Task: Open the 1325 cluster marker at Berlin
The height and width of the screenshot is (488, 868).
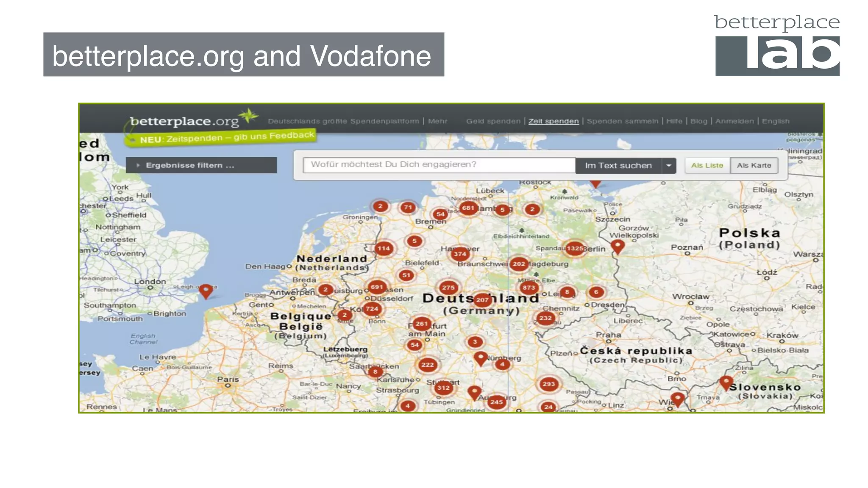Action: pos(575,248)
